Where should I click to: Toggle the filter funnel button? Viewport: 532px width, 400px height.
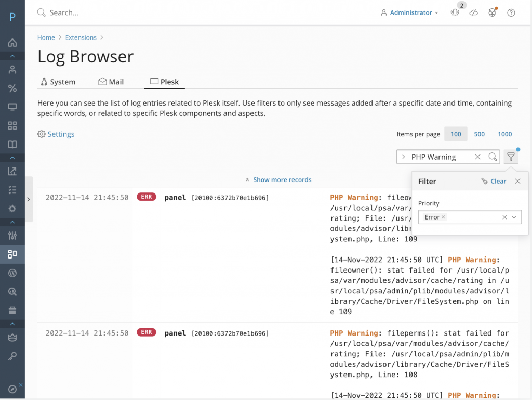point(511,157)
